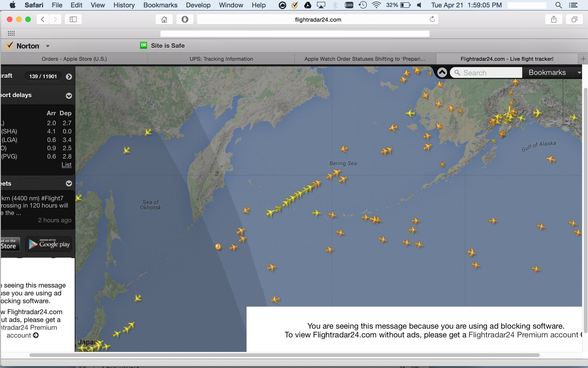The height and width of the screenshot is (368, 588).
Task: Open Notification Center list icon
Action: [x=574, y=5]
